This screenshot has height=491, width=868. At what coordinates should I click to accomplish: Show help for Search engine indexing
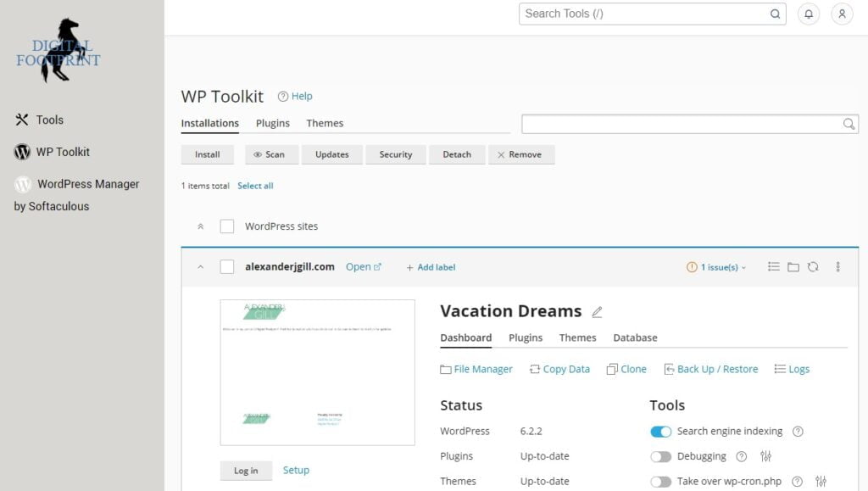[x=798, y=432]
